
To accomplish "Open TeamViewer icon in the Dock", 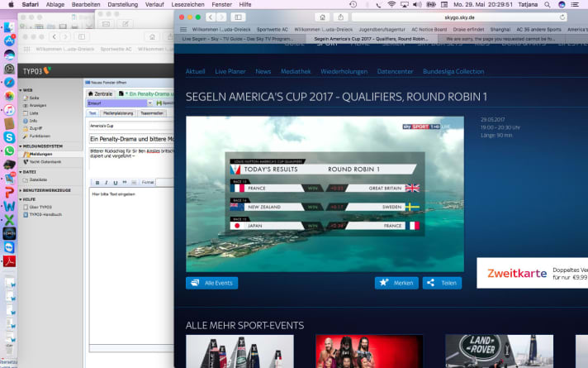I will pos(9,247).
